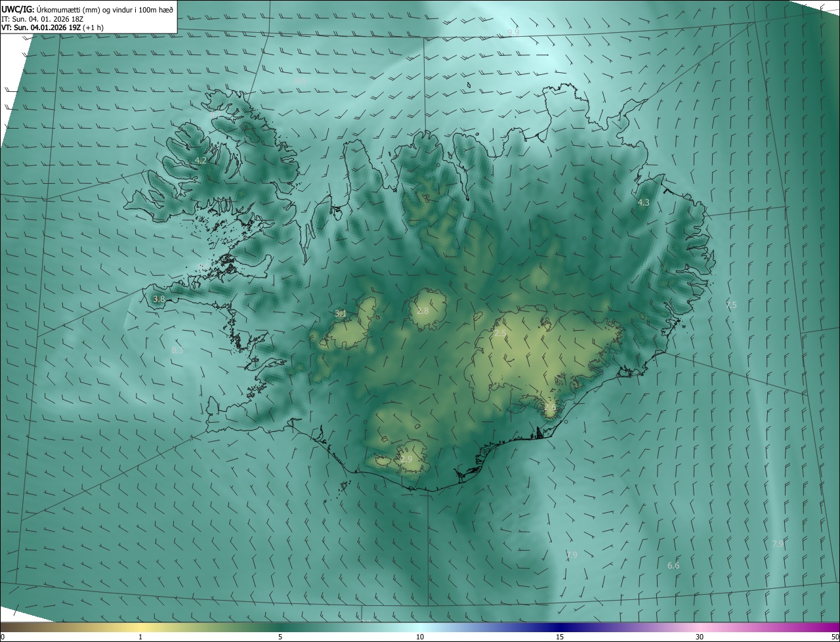Click the 5 tick on the color scale

point(280,637)
